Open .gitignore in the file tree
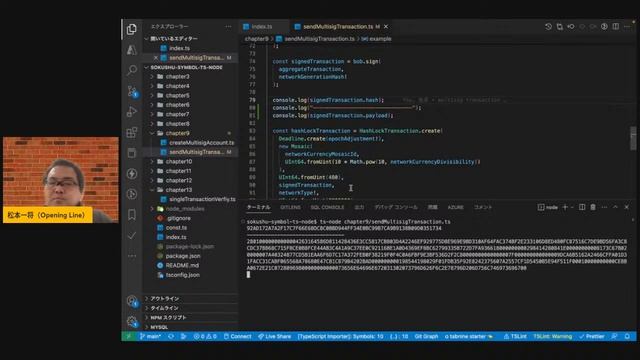The height and width of the screenshot is (360, 640). pos(178,218)
